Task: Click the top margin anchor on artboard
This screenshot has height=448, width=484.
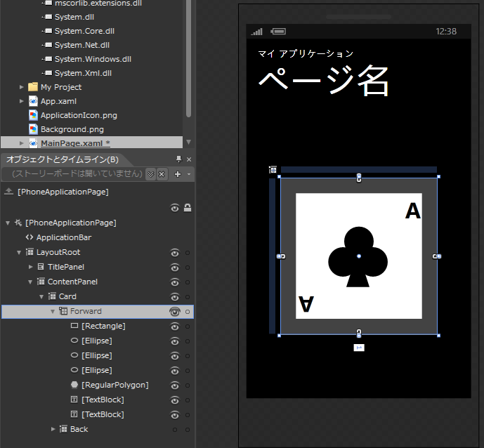Action: [359, 178]
